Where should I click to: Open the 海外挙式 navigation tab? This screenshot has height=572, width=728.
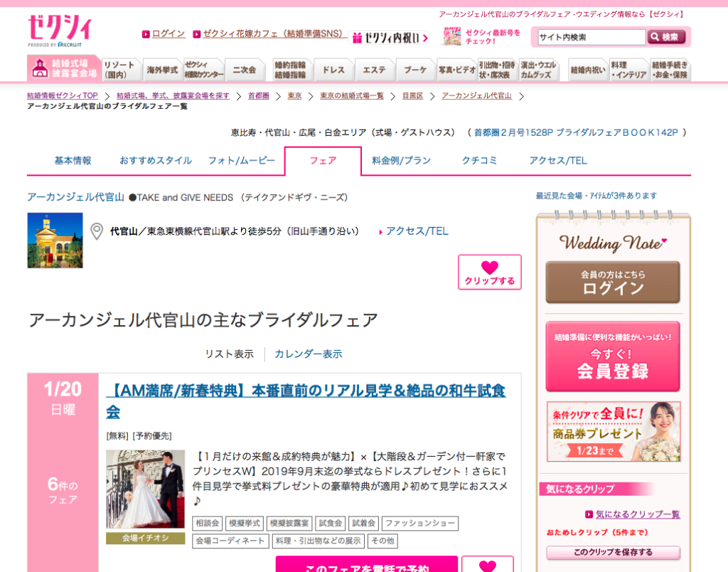(x=162, y=70)
